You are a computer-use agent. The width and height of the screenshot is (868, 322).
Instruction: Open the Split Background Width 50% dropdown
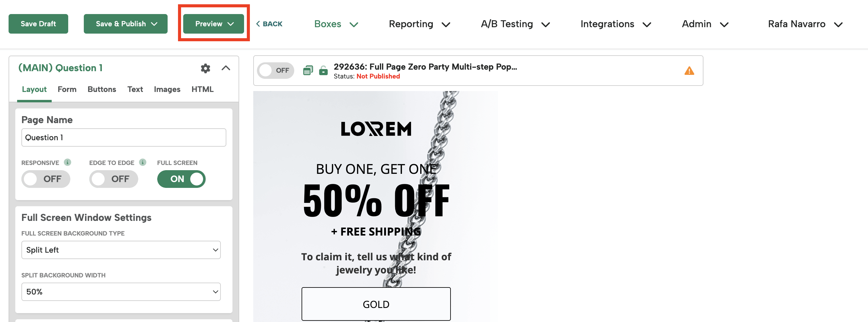[121, 291]
